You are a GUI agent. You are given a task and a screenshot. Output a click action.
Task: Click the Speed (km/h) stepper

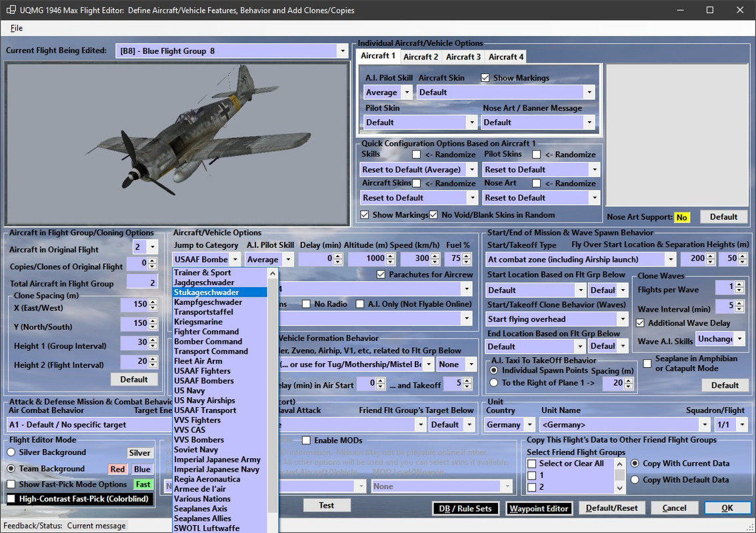pos(435,259)
